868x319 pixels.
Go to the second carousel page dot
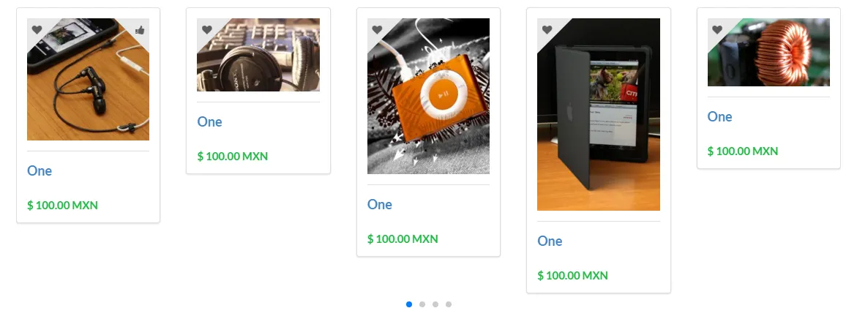click(422, 304)
